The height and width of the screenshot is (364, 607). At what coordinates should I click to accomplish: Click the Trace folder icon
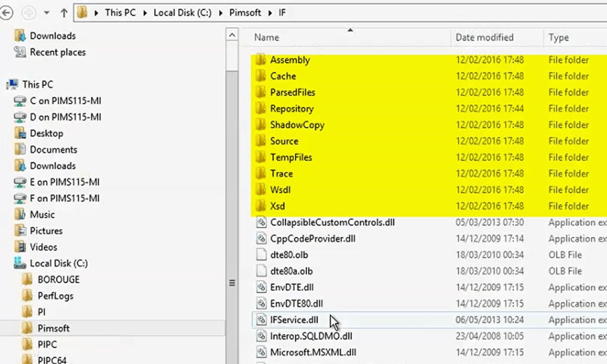pyautogui.click(x=261, y=173)
